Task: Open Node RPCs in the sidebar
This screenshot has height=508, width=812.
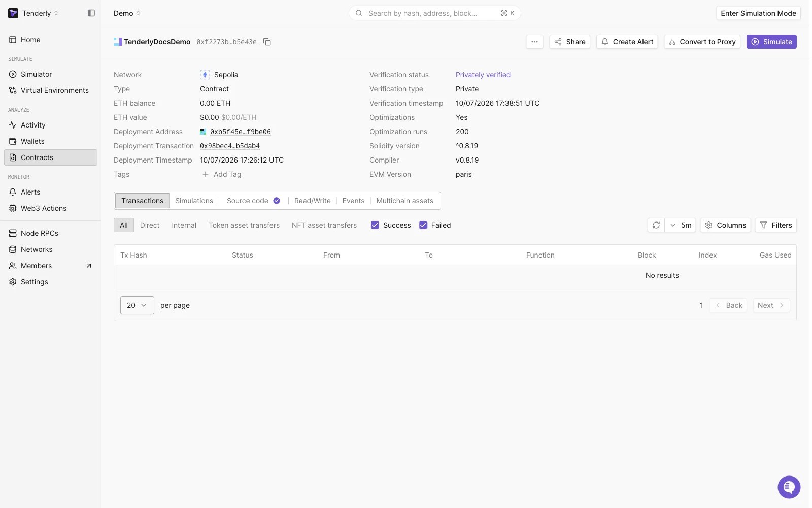Action: coord(51,233)
